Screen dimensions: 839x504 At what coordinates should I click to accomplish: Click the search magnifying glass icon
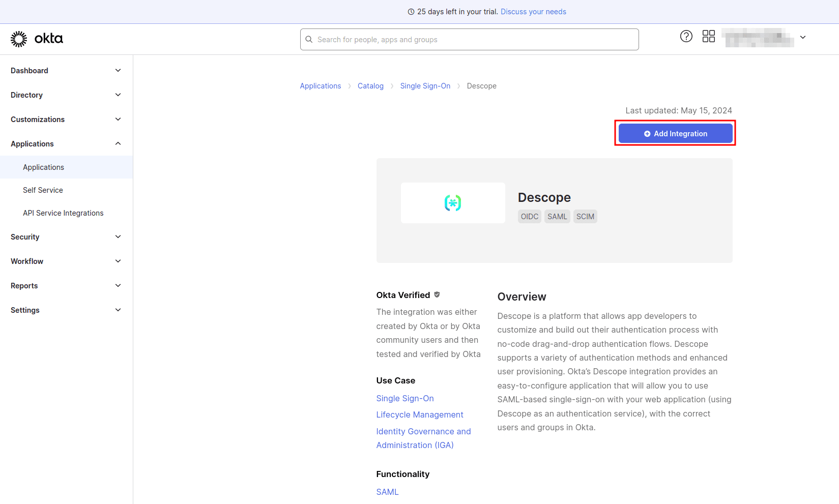(309, 39)
